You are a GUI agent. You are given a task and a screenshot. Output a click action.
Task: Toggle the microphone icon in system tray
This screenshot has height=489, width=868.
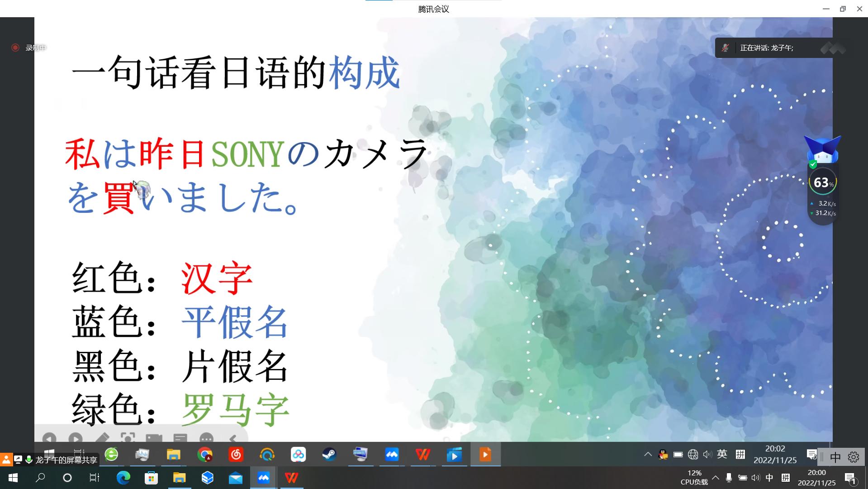coord(729,478)
